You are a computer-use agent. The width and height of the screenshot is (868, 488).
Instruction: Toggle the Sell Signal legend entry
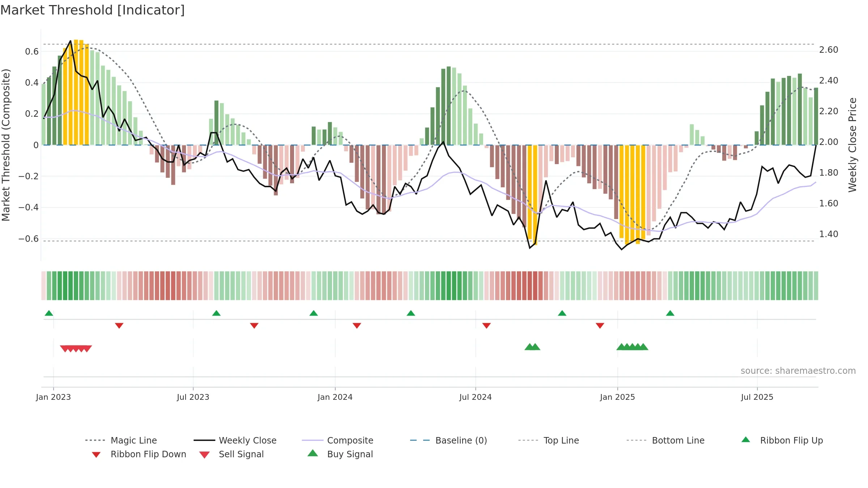click(231, 454)
